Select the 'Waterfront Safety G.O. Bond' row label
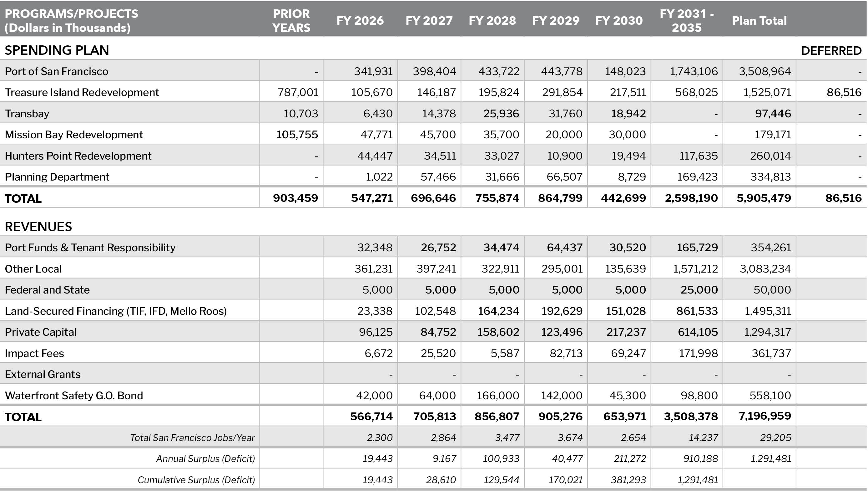868x496 pixels. 74,396
